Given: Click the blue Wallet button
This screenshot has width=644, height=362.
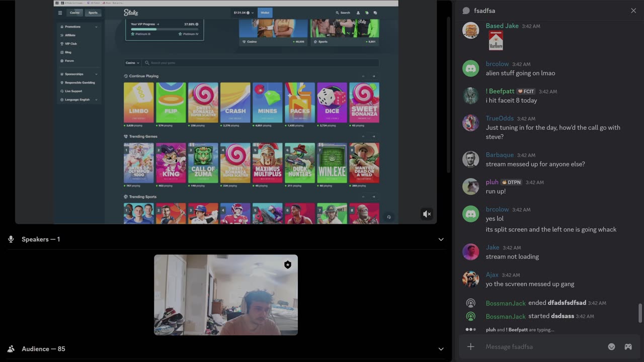Looking at the screenshot, I should [x=265, y=13].
